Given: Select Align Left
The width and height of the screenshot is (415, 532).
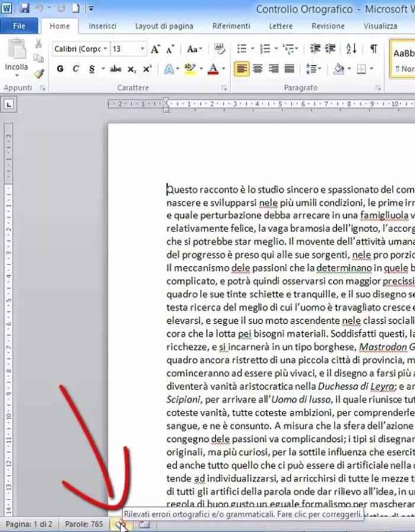Looking at the screenshot, I should pyautogui.click(x=241, y=69).
